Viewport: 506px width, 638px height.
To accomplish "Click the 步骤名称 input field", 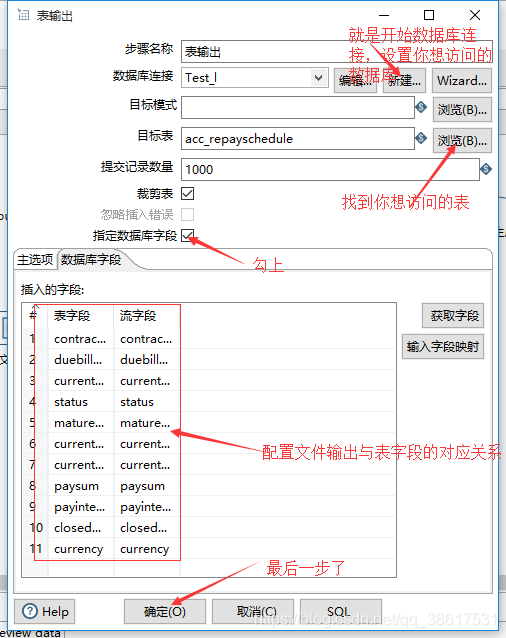I will click(337, 52).
